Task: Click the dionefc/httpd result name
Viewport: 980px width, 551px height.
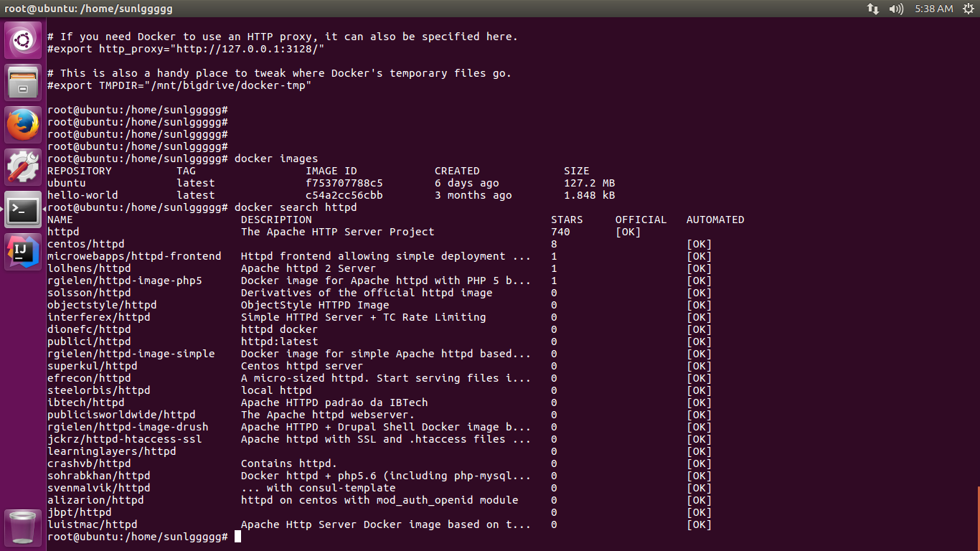Action: point(89,329)
